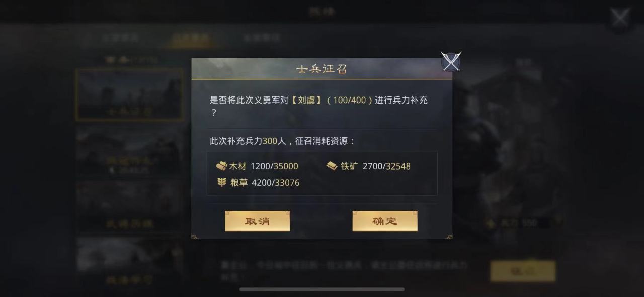Click the 铁矿 iron ore resource icon
The width and height of the screenshot is (644, 297).
click(332, 166)
